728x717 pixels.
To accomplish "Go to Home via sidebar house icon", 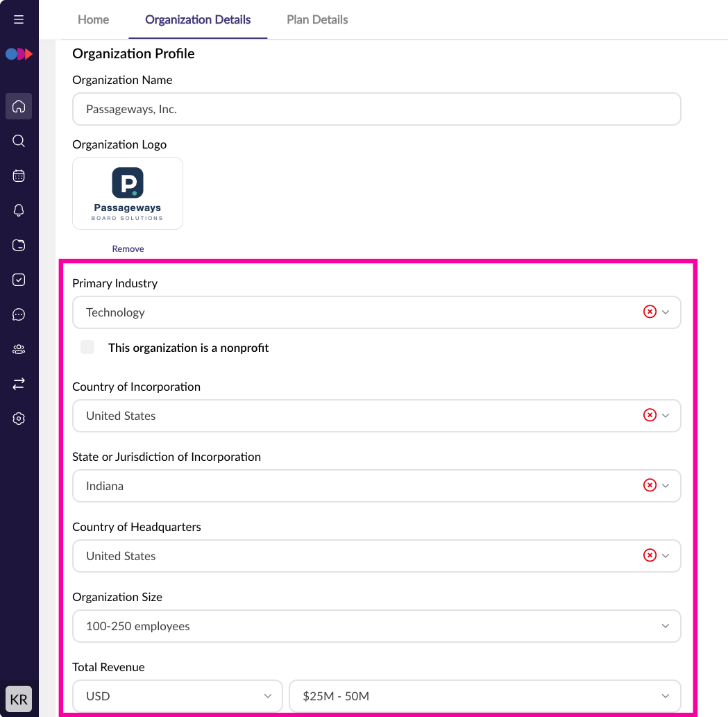I will point(19,106).
